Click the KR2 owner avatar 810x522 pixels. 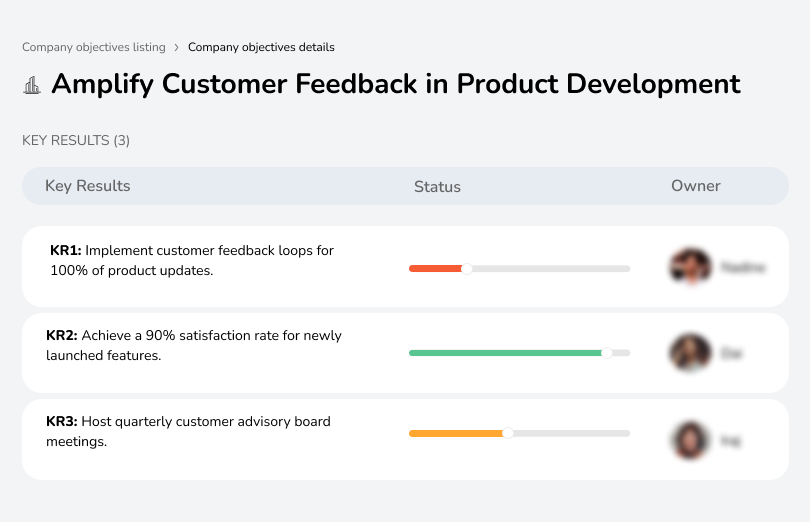pyautogui.click(x=691, y=353)
